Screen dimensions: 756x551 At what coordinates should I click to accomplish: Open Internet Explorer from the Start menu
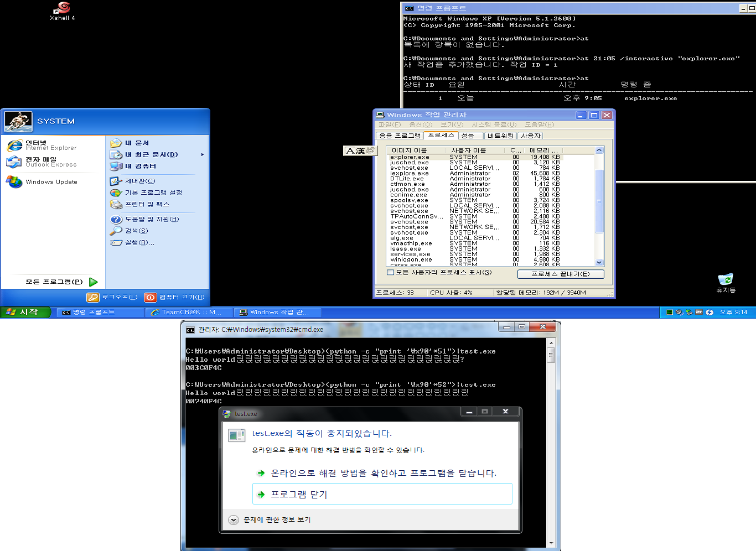coord(15,145)
